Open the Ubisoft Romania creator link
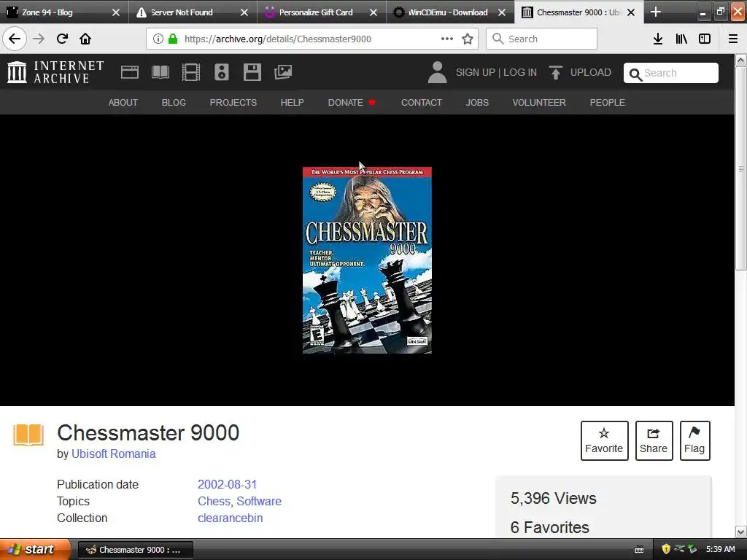The image size is (747, 560). click(113, 454)
